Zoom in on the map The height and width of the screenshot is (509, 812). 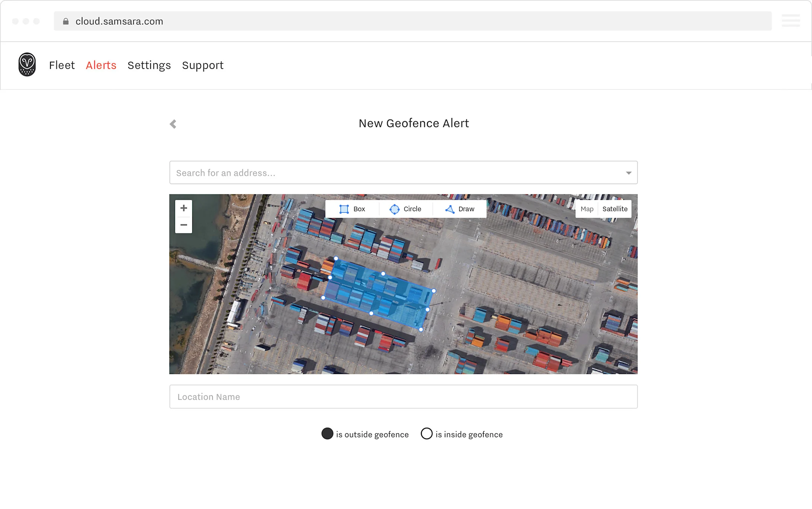[x=184, y=208]
